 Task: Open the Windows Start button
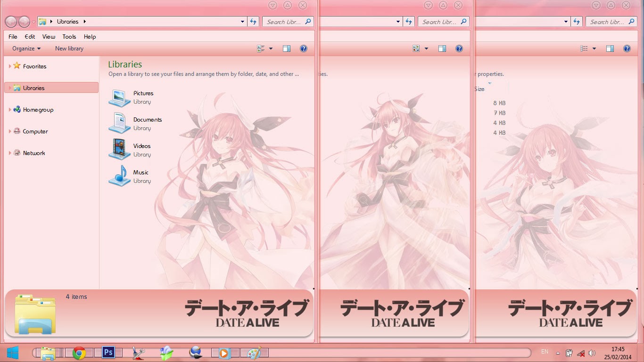[x=13, y=353]
